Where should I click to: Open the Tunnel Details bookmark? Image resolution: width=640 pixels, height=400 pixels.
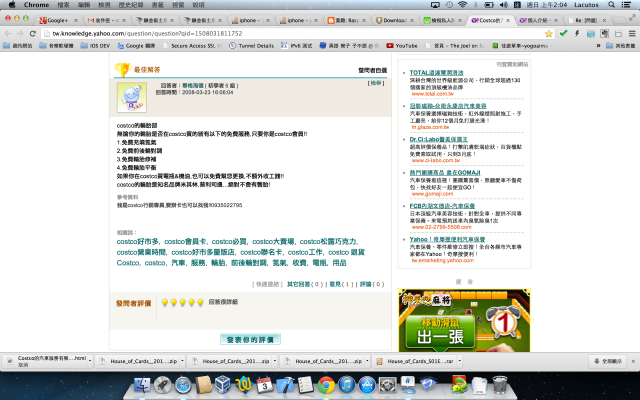[251, 46]
